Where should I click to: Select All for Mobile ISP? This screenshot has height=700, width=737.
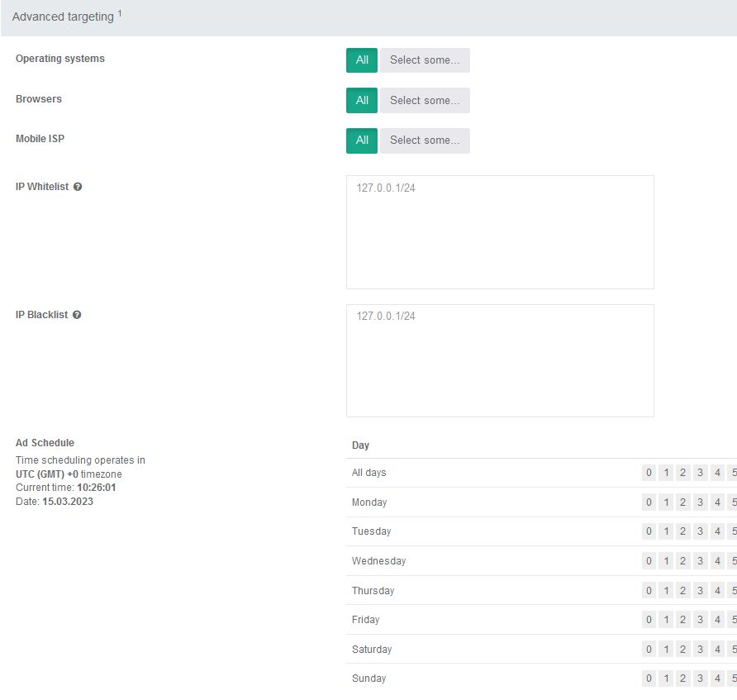click(362, 140)
